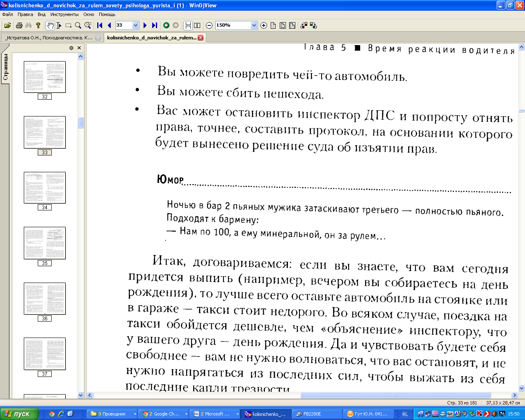Select the text selection cursor tool

pyautogui.click(x=59, y=25)
